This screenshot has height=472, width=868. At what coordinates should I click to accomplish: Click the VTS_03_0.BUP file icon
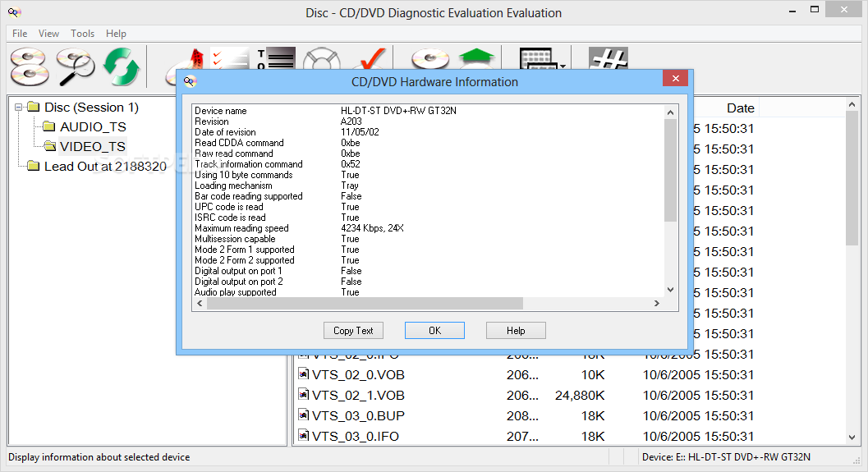[x=303, y=415]
